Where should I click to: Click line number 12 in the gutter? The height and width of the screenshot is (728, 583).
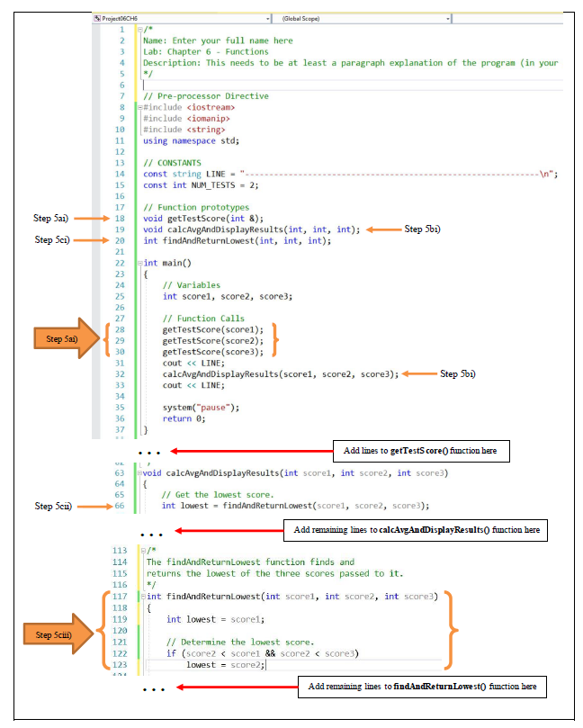coord(120,152)
